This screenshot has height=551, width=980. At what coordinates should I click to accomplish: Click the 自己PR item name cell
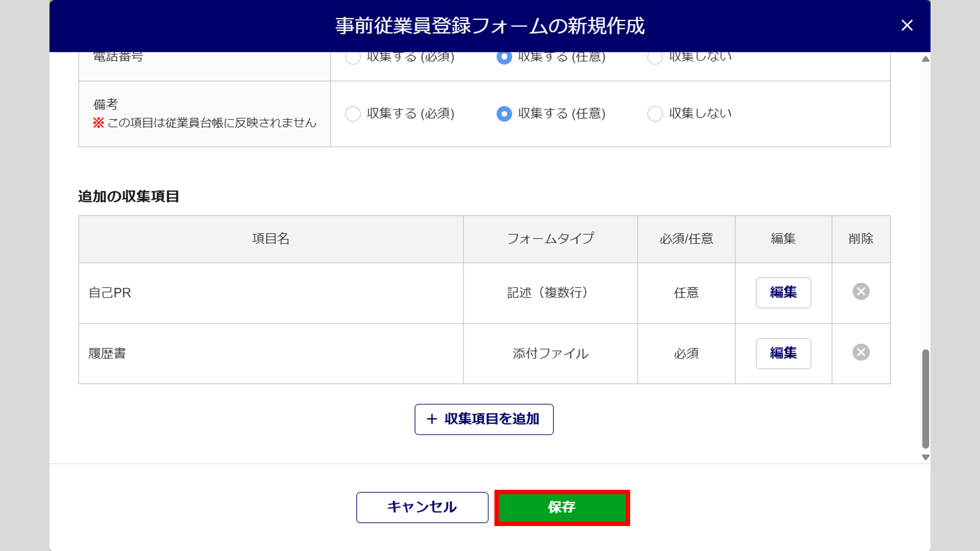(x=270, y=293)
